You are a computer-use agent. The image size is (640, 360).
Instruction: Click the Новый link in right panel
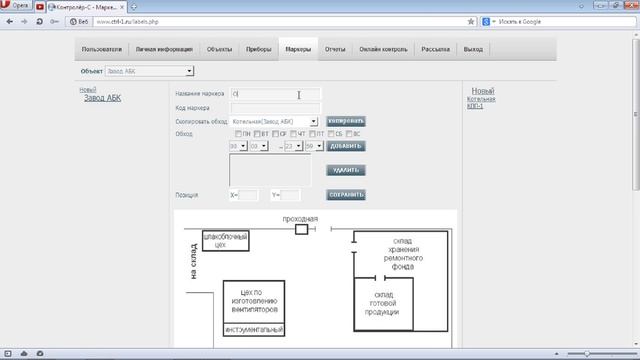click(483, 91)
